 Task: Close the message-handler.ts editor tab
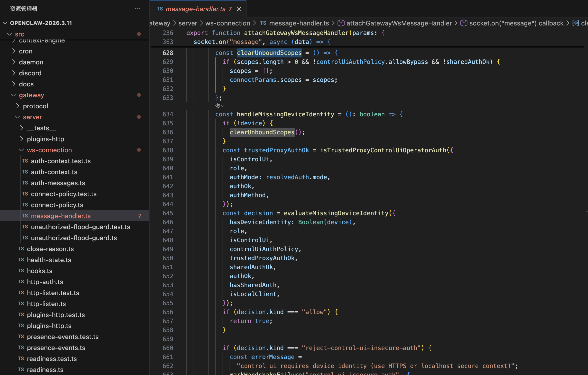[239, 9]
